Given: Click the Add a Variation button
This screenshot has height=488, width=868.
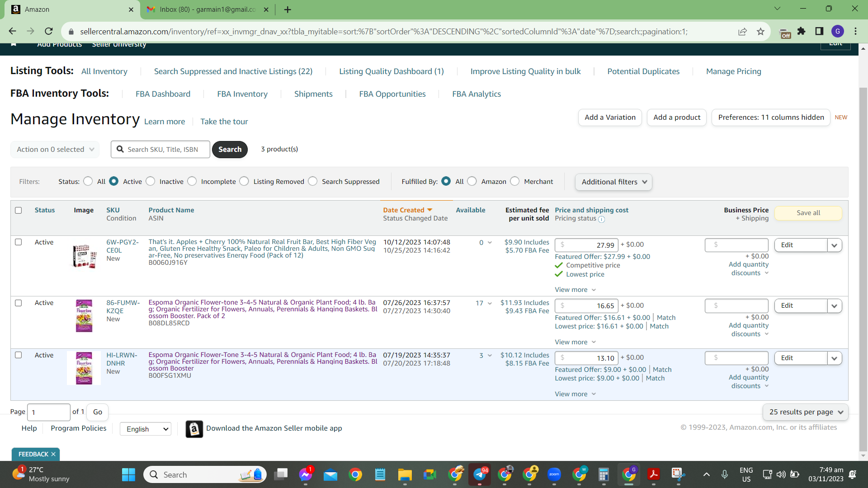Looking at the screenshot, I should [610, 117].
